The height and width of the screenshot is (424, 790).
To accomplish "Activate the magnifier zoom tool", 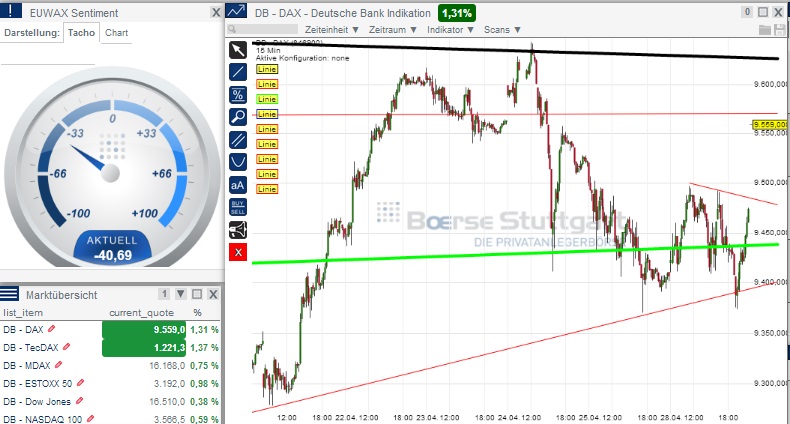I will click(x=238, y=117).
